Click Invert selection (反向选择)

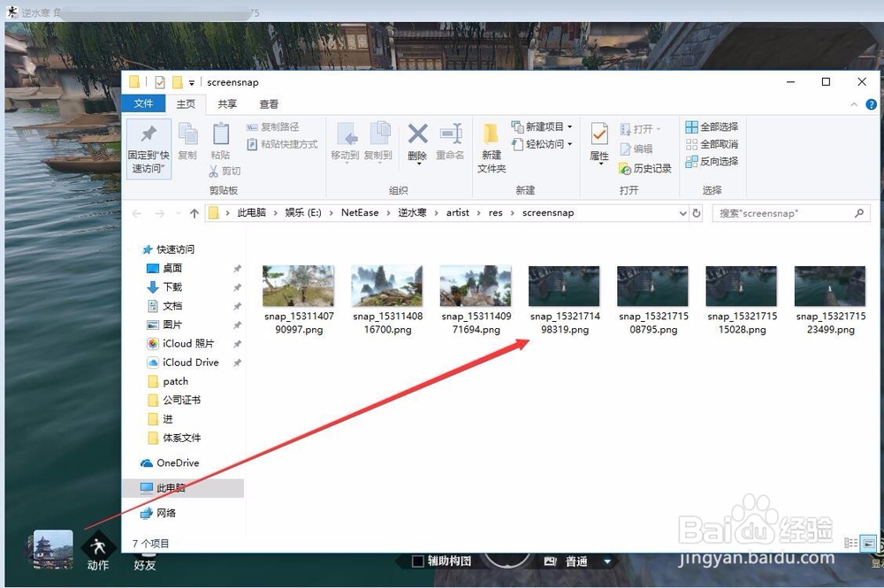point(712,162)
